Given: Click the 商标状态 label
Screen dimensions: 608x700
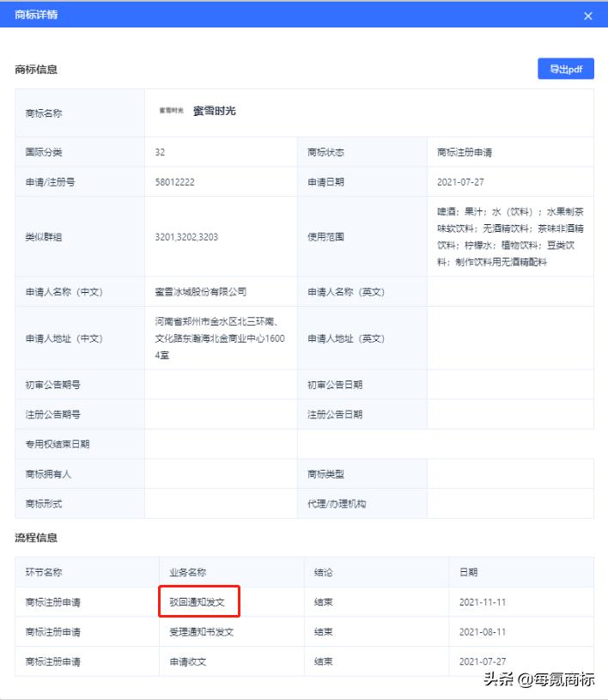Looking at the screenshot, I should 325,152.
